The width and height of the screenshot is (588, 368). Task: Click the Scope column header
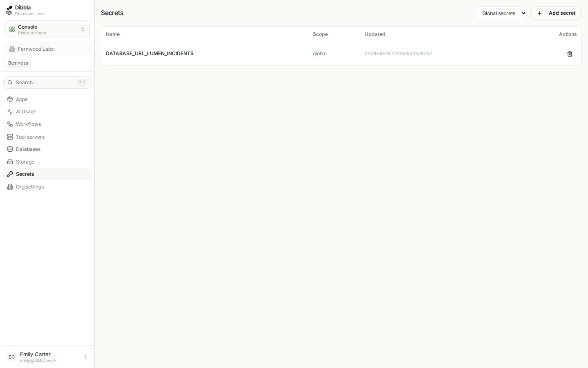point(320,34)
